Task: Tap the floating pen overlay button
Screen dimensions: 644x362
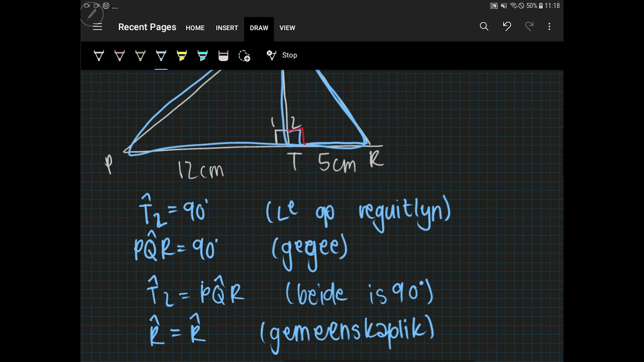Action: [x=92, y=15]
